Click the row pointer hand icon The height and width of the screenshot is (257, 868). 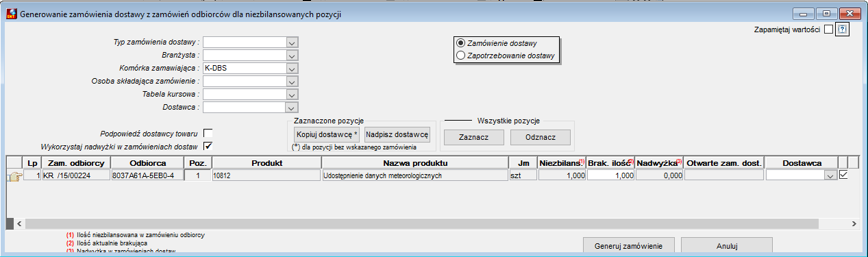pyautogui.click(x=14, y=176)
